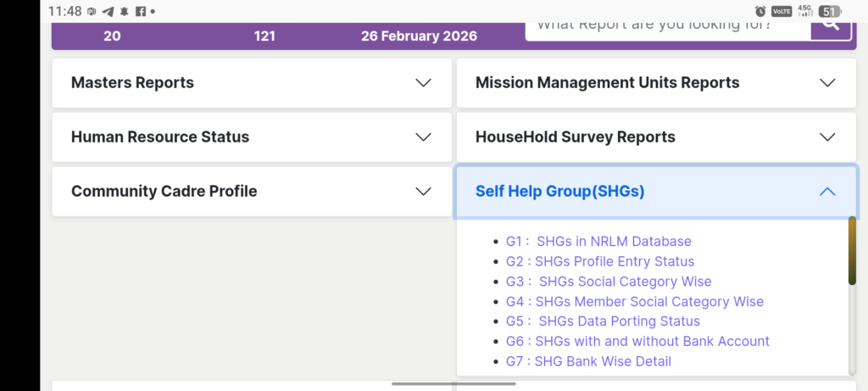Screen dimensions: 868x391
Task: Open G5 SHGs Data Porting Status
Action: [x=603, y=321]
